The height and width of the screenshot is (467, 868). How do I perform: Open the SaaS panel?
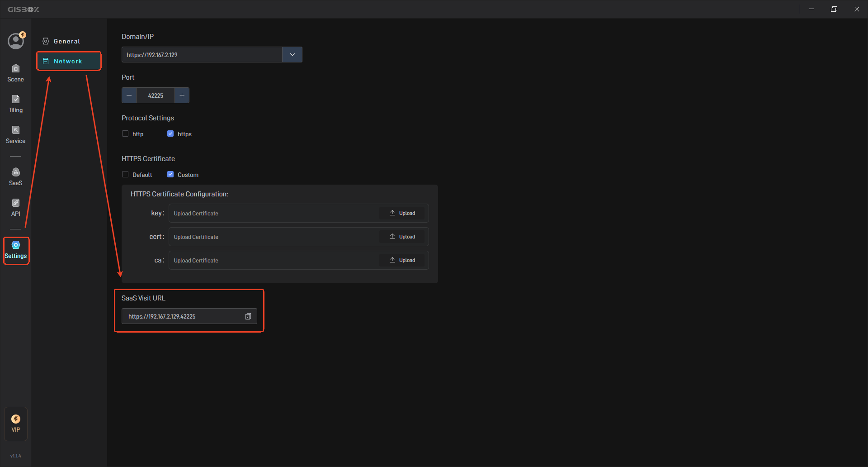coord(15,176)
